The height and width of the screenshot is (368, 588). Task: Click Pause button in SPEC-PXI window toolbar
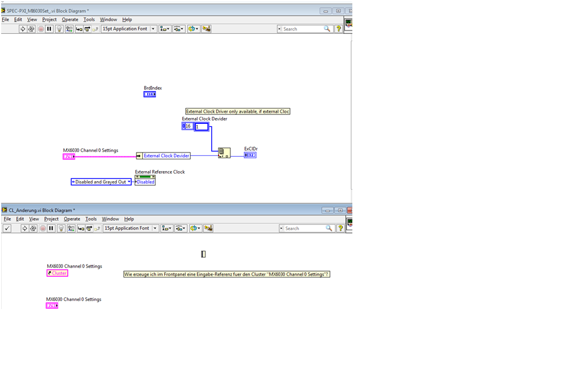49,29
